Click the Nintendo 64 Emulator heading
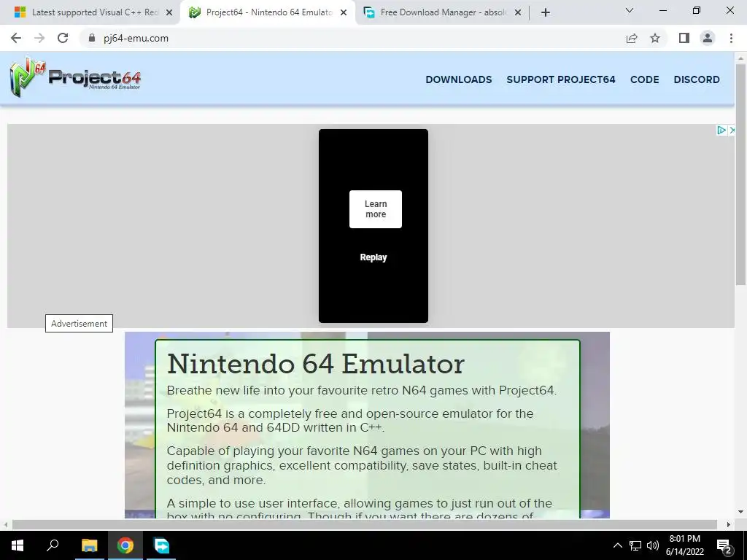This screenshot has height=560, width=747. coord(315,365)
